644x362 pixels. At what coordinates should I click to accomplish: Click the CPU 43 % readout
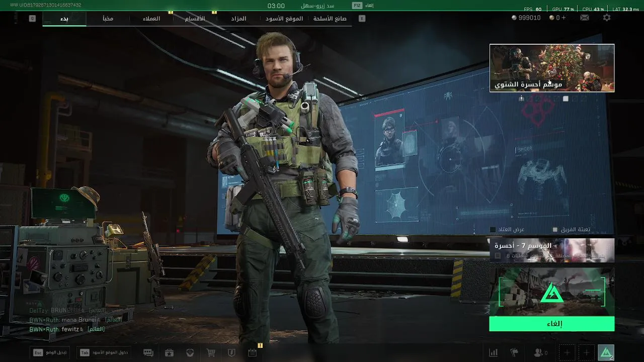point(593,9)
